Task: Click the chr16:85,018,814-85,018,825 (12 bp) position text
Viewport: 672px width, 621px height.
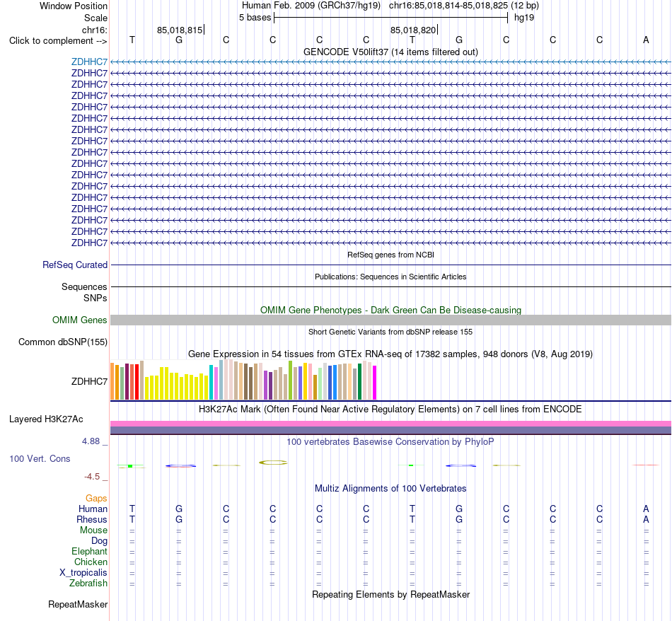Action: 464,6
